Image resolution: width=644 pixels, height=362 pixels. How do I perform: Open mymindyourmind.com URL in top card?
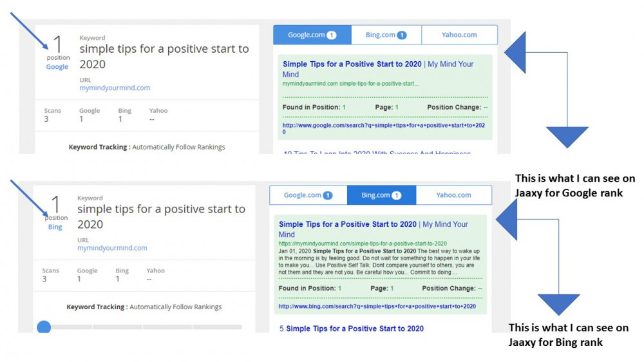(115, 88)
